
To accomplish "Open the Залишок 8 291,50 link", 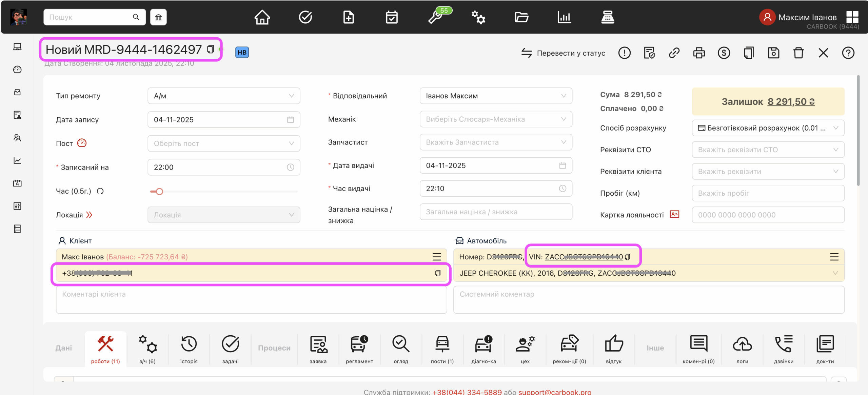I will pos(791,102).
